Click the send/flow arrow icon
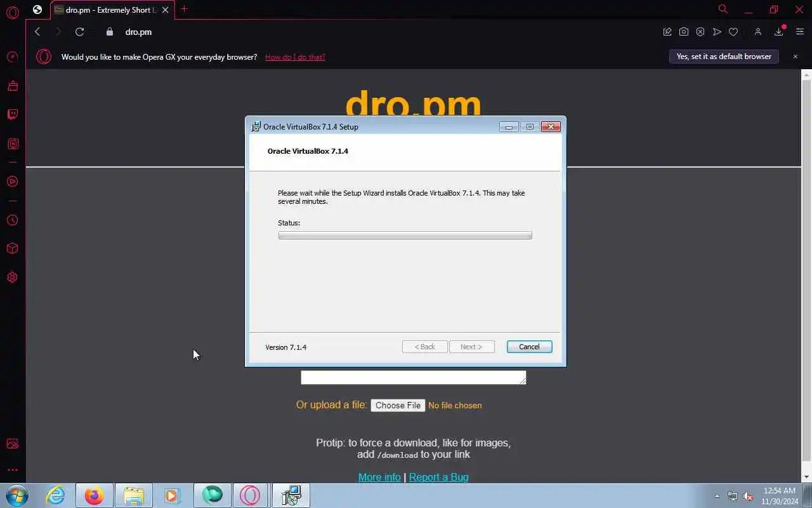 (x=717, y=32)
